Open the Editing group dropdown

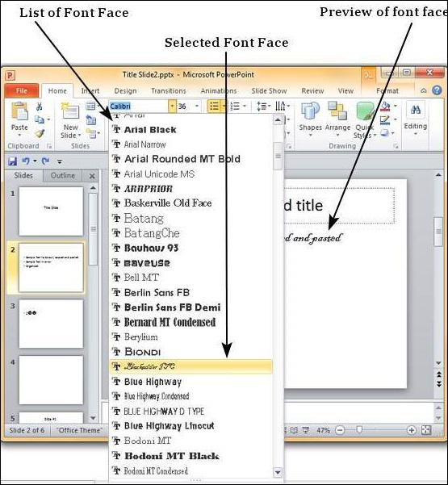415,134
